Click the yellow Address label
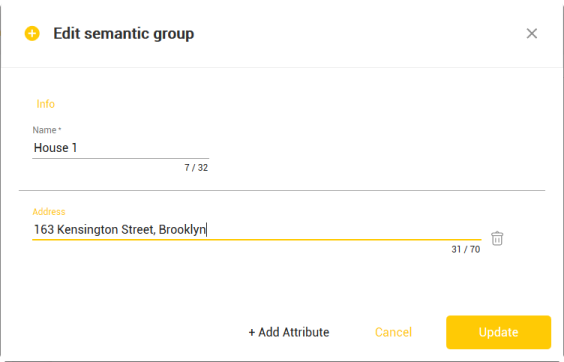 click(49, 212)
